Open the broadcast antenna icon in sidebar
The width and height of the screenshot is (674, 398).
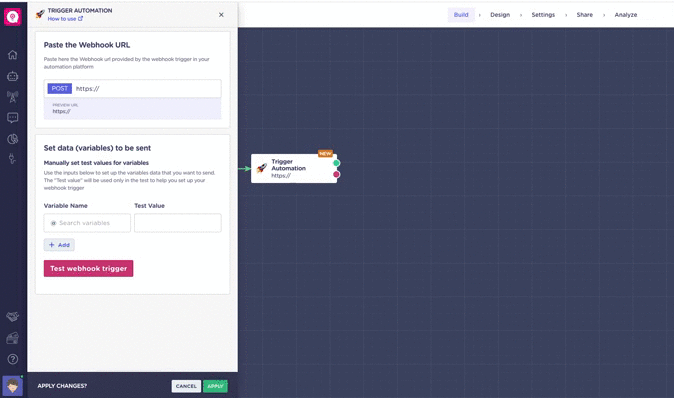click(x=12, y=97)
